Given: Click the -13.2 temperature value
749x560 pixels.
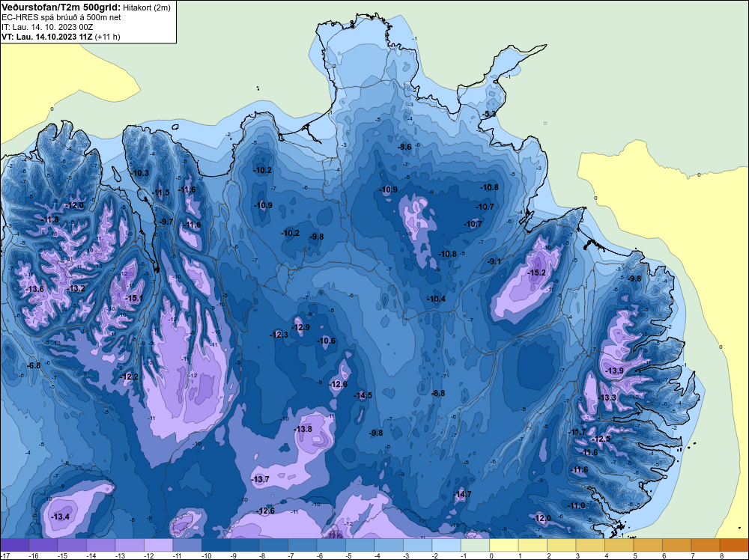Looking at the screenshot, I should [76, 289].
